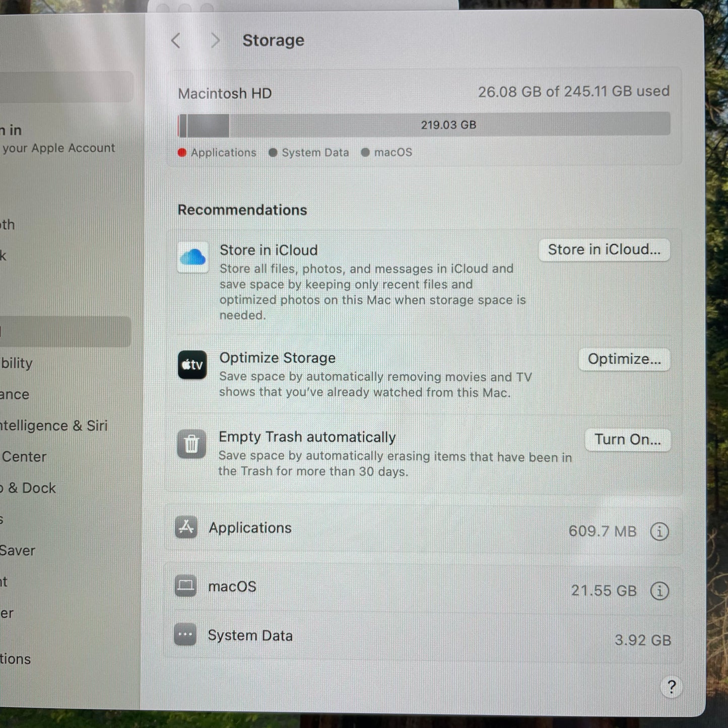Click the 3.92 GB value

point(643,640)
